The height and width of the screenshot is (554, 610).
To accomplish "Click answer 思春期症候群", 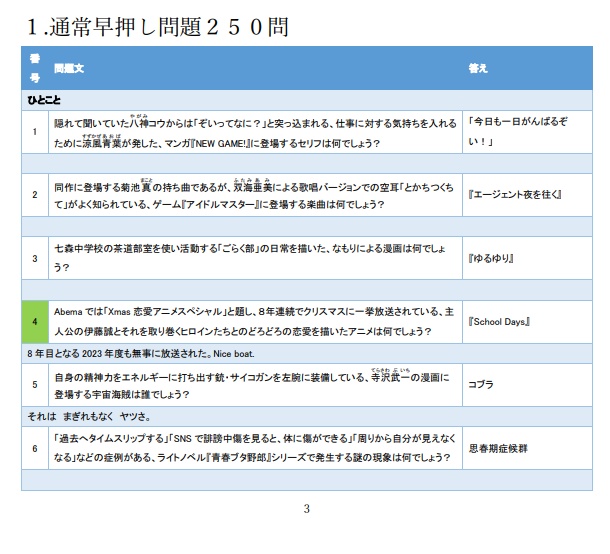I will click(x=498, y=449).
